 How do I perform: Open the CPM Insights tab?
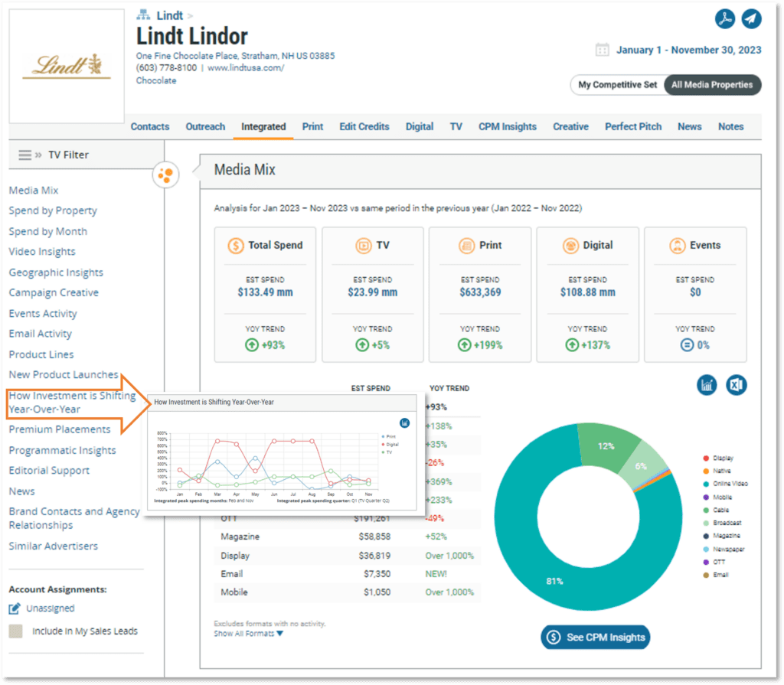(x=508, y=127)
